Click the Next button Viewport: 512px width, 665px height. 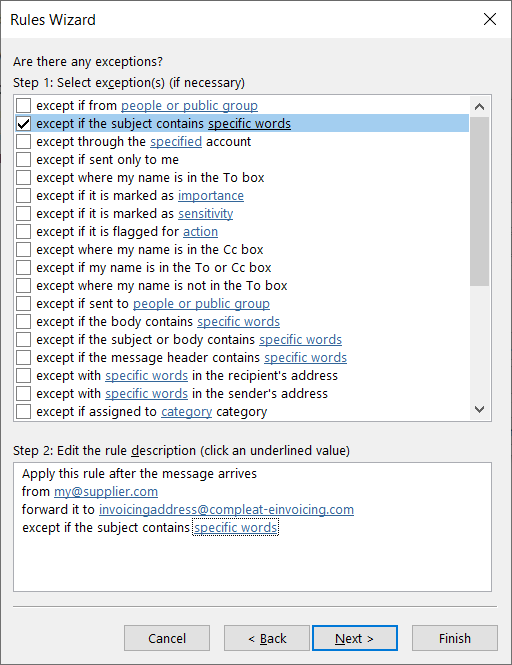tap(355, 638)
